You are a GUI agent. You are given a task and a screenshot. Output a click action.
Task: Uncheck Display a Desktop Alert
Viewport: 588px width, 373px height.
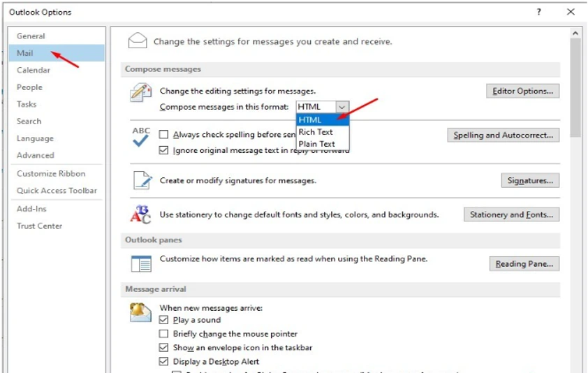point(163,361)
